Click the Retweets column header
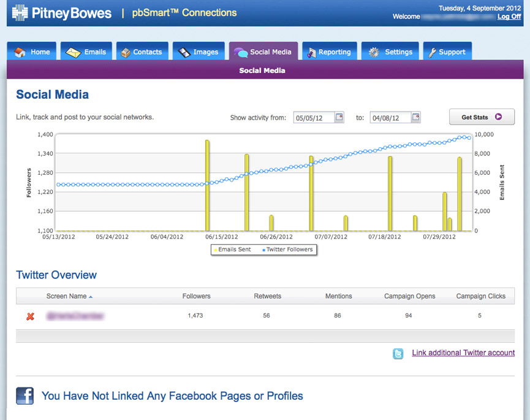 pos(267,296)
